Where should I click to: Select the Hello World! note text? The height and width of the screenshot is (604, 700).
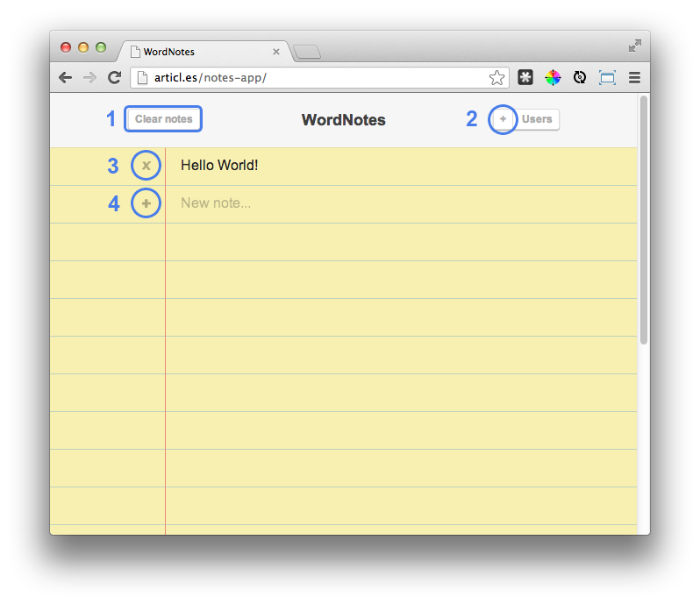click(x=219, y=166)
